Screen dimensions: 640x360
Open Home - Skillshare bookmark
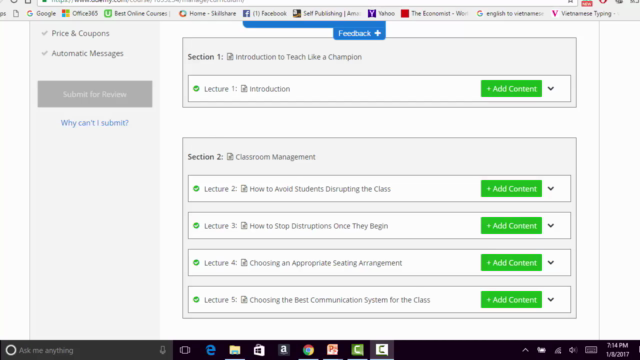[x=208, y=13]
